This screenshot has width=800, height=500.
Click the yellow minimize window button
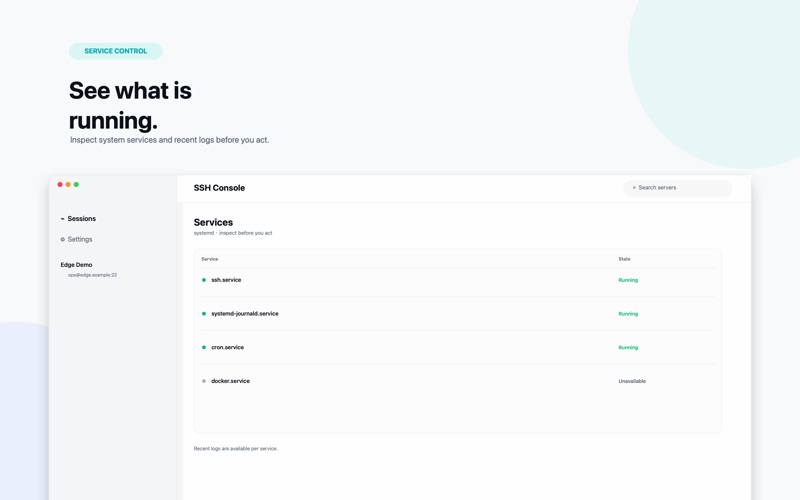pos(68,185)
